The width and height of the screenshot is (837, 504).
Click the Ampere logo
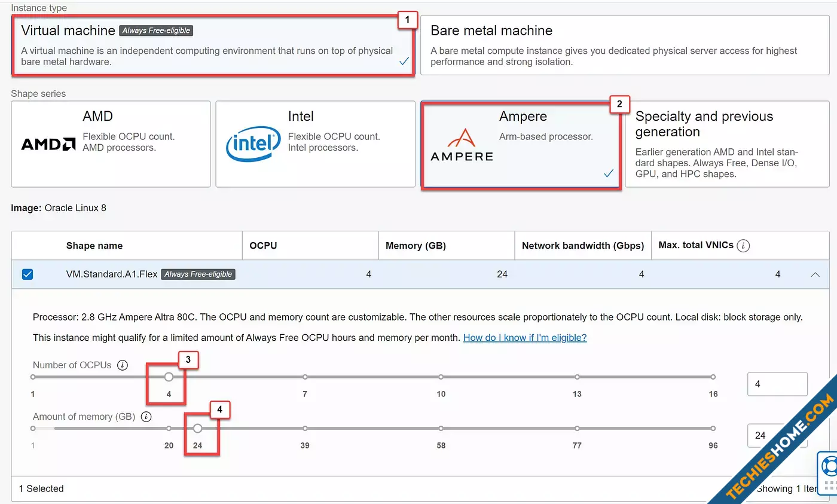click(x=462, y=145)
